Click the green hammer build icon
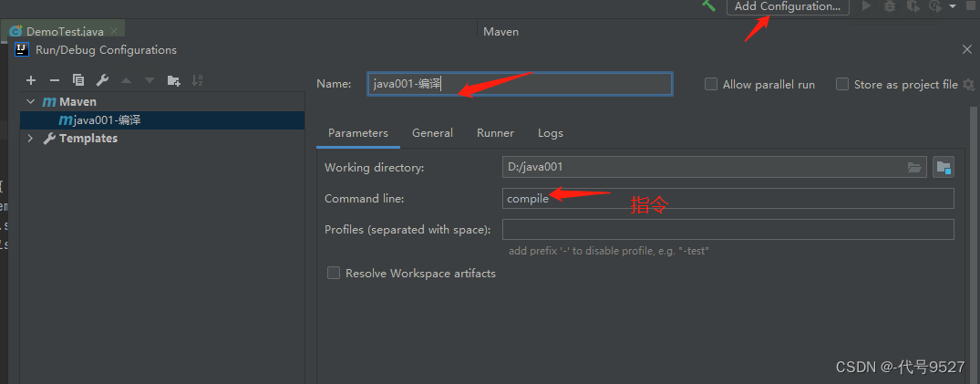Viewport: 980px width, 384px height. 708,6
